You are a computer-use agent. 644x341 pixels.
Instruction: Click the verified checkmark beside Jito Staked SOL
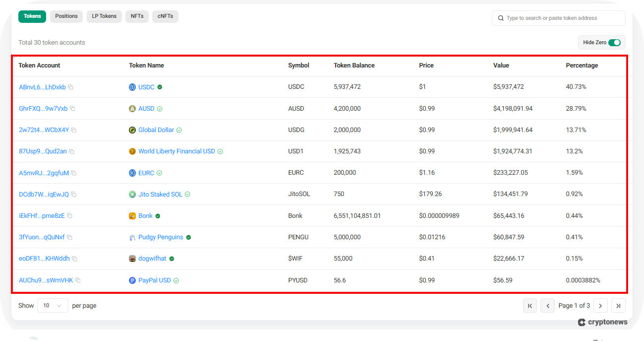(x=187, y=194)
